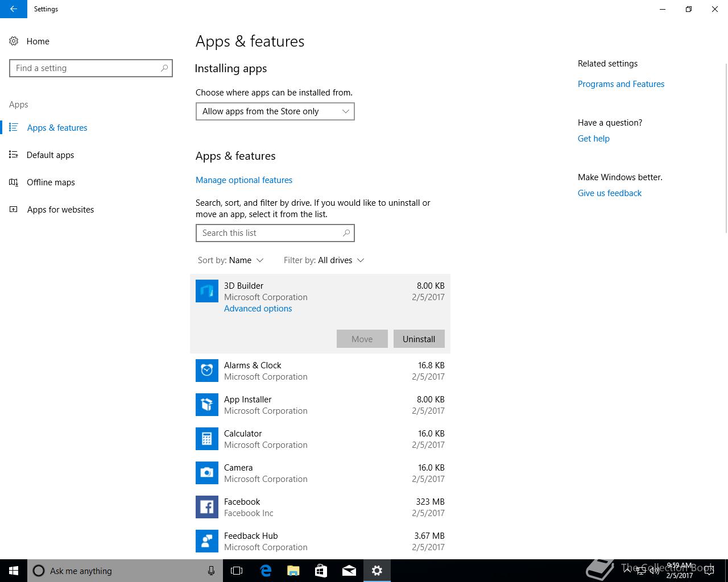Click the Calculator app icon
Image resolution: width=728 pixels, height=582 pixels.
207,439
